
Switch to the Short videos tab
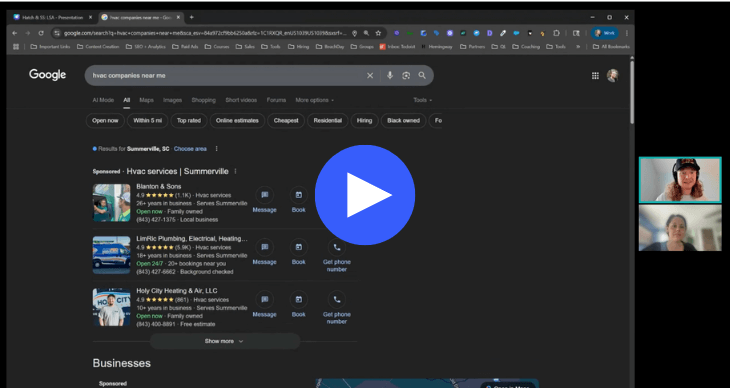click(241, 100)
